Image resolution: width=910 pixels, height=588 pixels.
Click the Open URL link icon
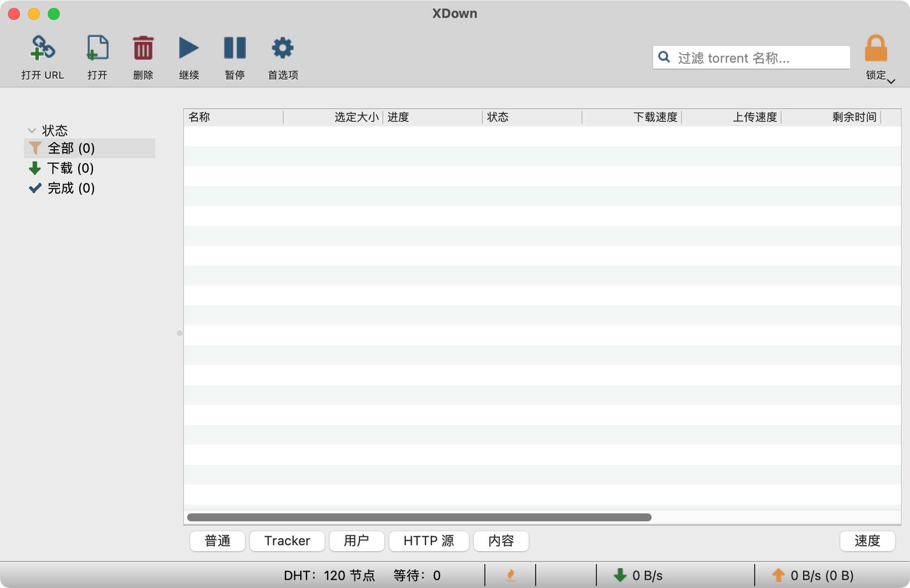[x=43, y=48]
